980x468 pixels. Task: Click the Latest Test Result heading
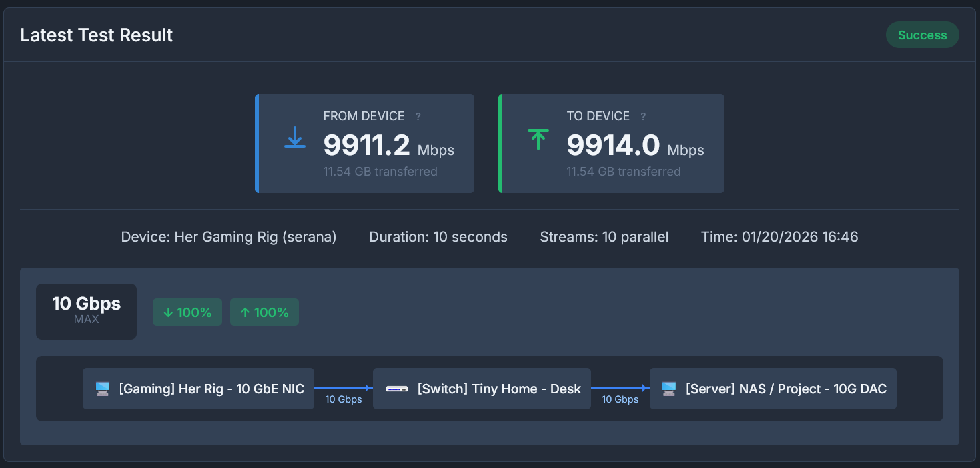(x=96, y=35)
